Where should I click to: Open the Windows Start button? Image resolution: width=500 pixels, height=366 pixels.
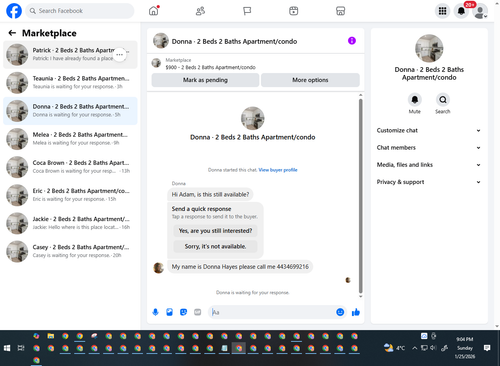click(7, 348)
